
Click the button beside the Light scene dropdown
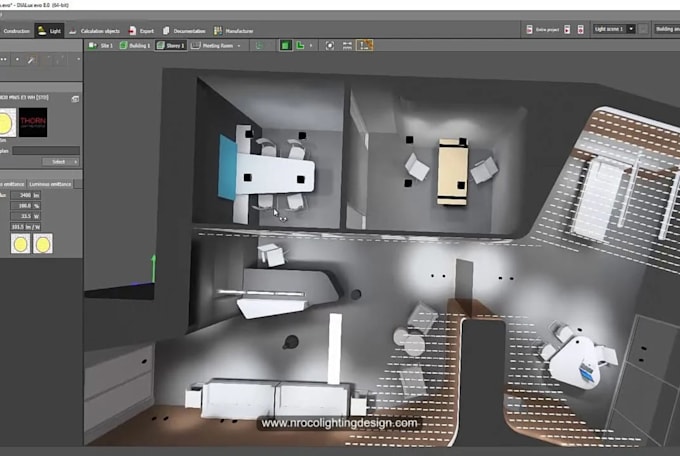644,29
